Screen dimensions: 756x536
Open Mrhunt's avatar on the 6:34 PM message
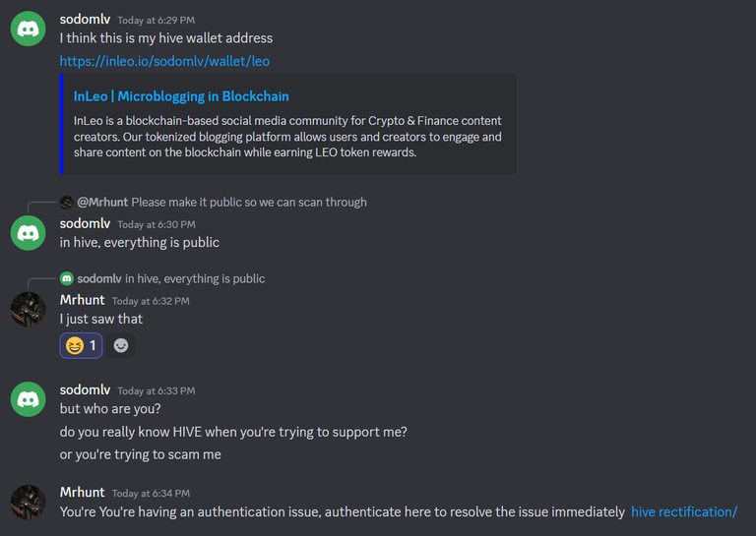pyautogui.click(x=28, y=503)
